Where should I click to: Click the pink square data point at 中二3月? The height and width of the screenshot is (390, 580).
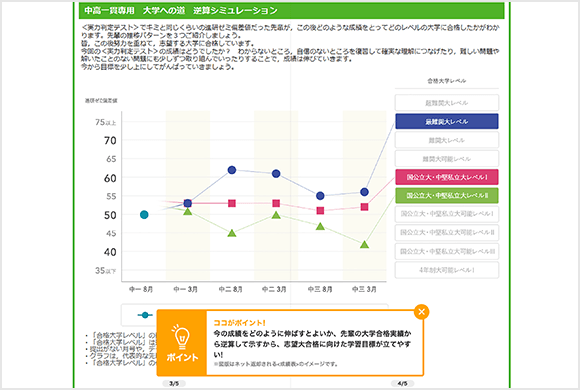(x=276, y=203)
